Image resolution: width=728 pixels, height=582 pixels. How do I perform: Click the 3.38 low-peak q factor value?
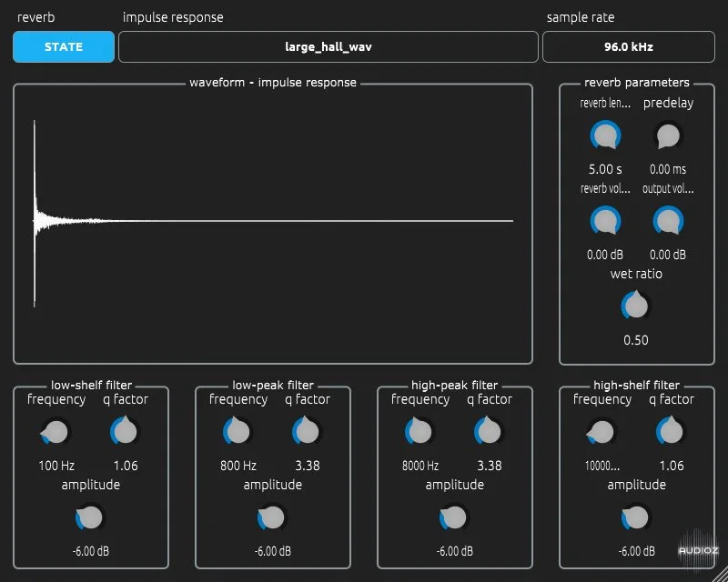[308, 466]
